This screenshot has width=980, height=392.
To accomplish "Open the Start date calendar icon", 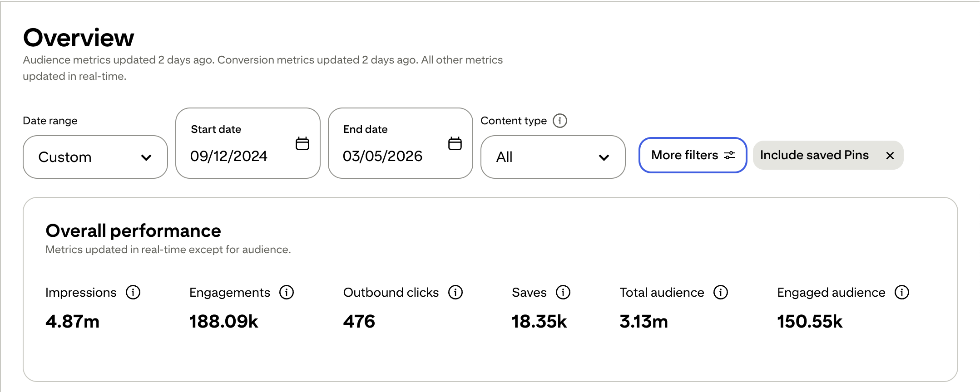I will pyautogui.click(x=302, y=143).
